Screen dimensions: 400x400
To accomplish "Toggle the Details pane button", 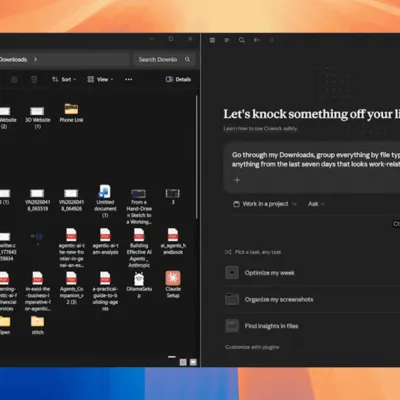I will [x=179, y=79].
